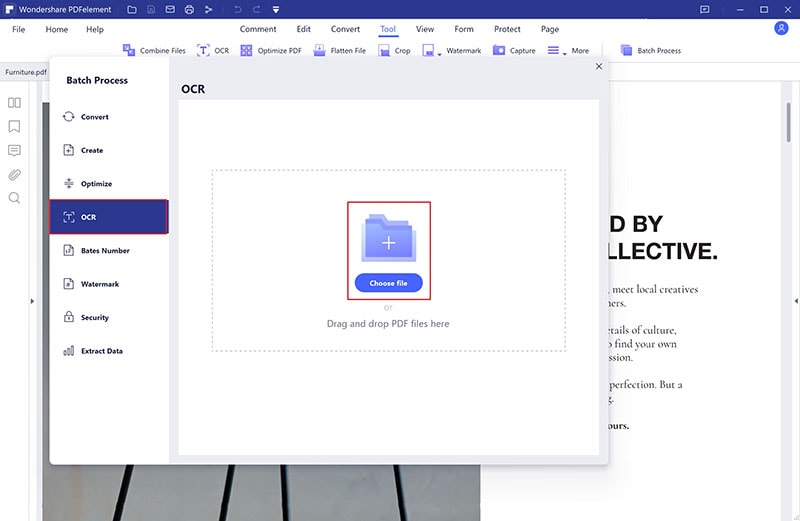The height and width of the screenshot is (521, 800).
Task: Click Optimize PDF in the toolbar
Action: pos(271,51)
